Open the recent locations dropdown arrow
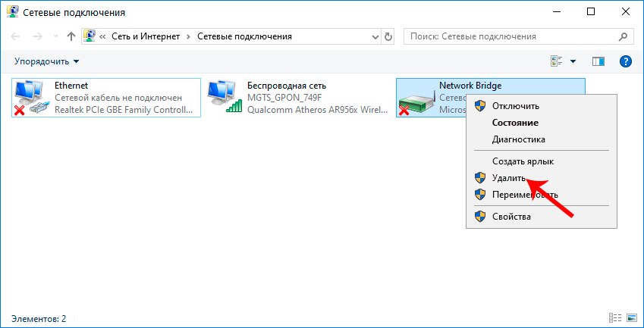644x328 pixels. (x=56, y=37)
